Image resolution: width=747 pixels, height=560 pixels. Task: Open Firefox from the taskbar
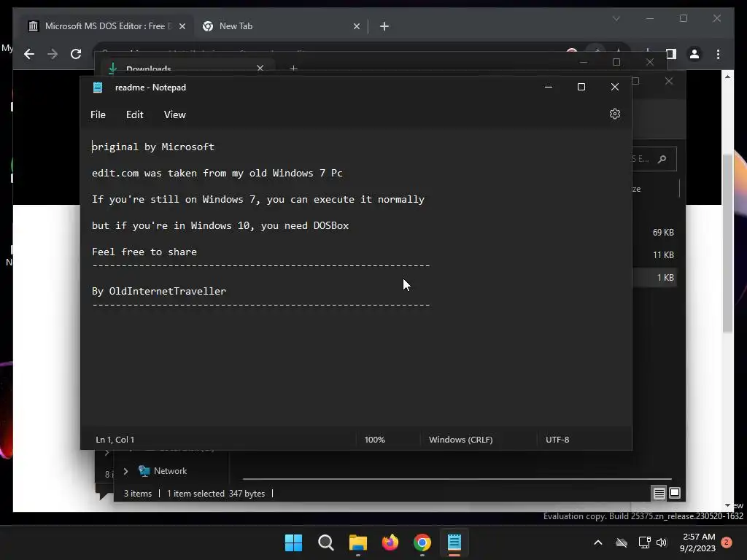coord(390,542)
